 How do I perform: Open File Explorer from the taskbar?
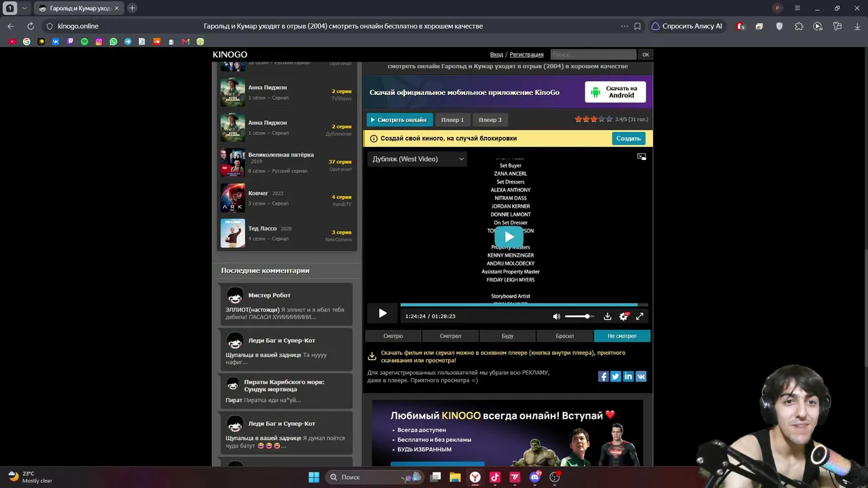tap(455, 477)
